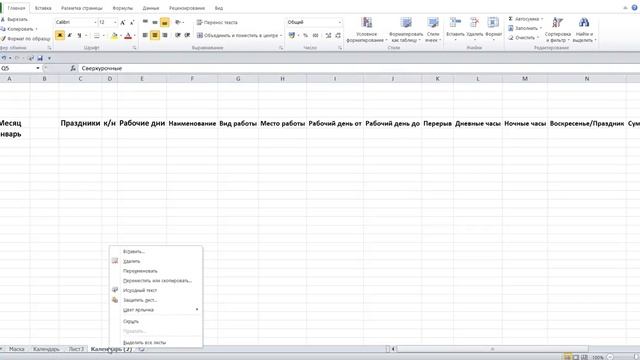The height and width of the screenshot is (360, 640).
Task: Open Форматировать как таблицу gallery
Action: 406,30
